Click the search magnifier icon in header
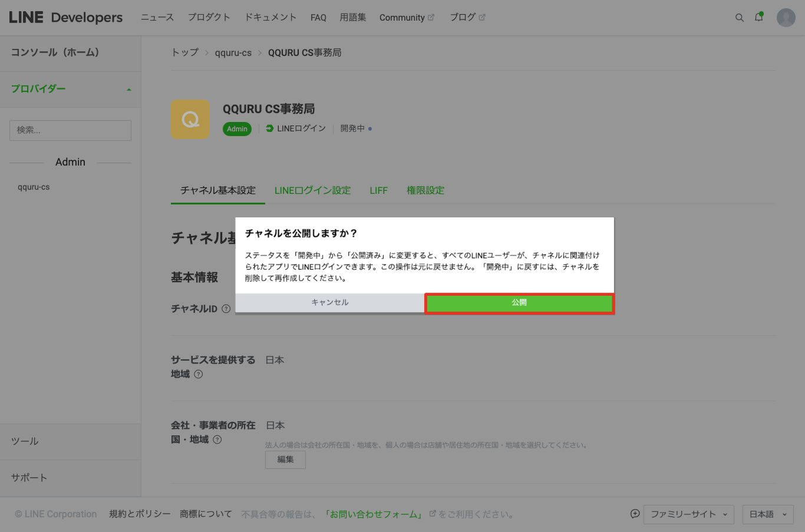This screenshot has height=532, width=805. 739,18
